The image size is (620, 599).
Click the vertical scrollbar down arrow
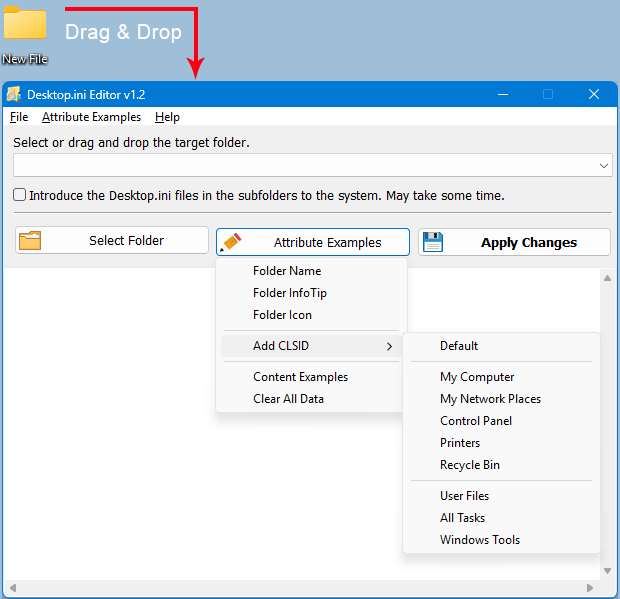tap(606, 571)
